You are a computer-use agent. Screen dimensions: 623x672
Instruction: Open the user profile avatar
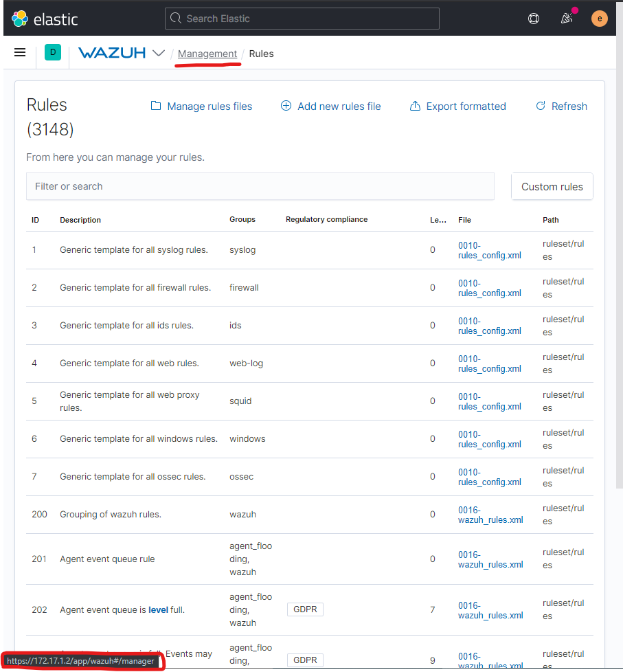(x=599, y=19)
